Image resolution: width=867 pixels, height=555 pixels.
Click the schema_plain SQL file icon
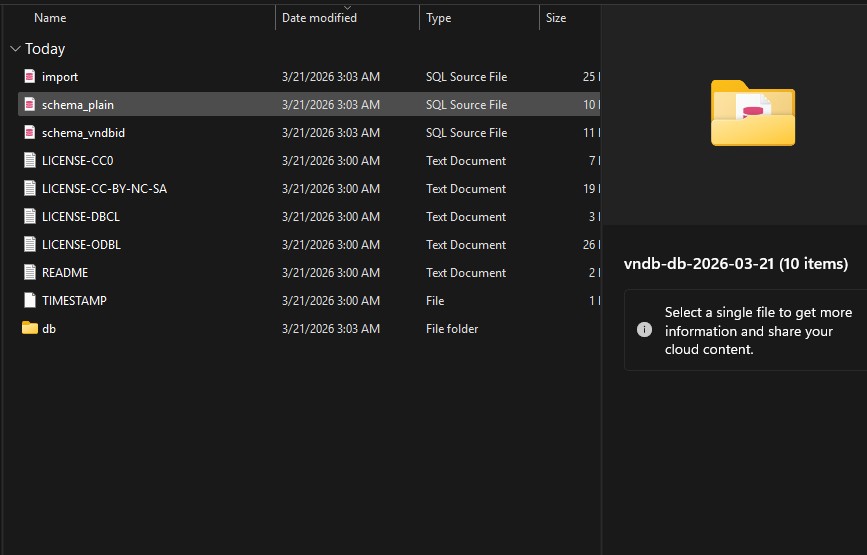pos(30,104)
